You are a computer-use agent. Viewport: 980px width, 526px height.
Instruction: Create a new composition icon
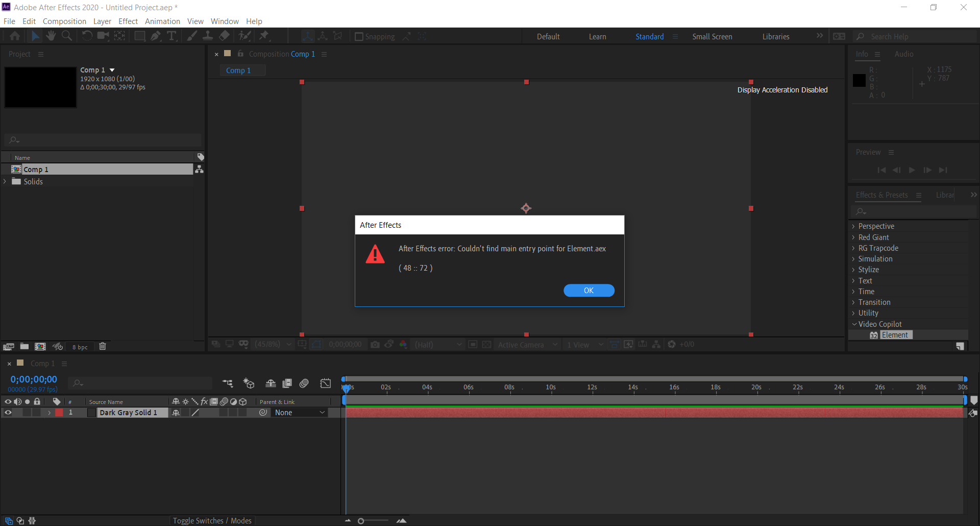tap(40, 347)
